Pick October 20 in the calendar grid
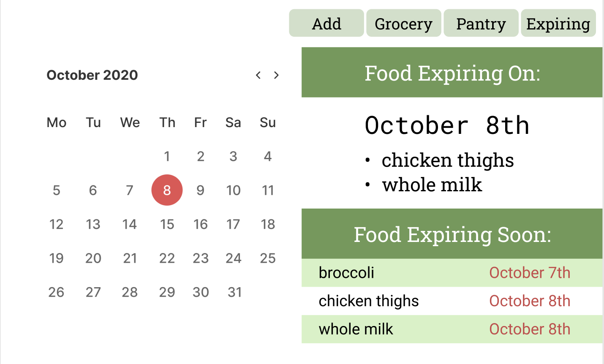The width and height of the screenshot is (604, 364). (x=93, y=258)
